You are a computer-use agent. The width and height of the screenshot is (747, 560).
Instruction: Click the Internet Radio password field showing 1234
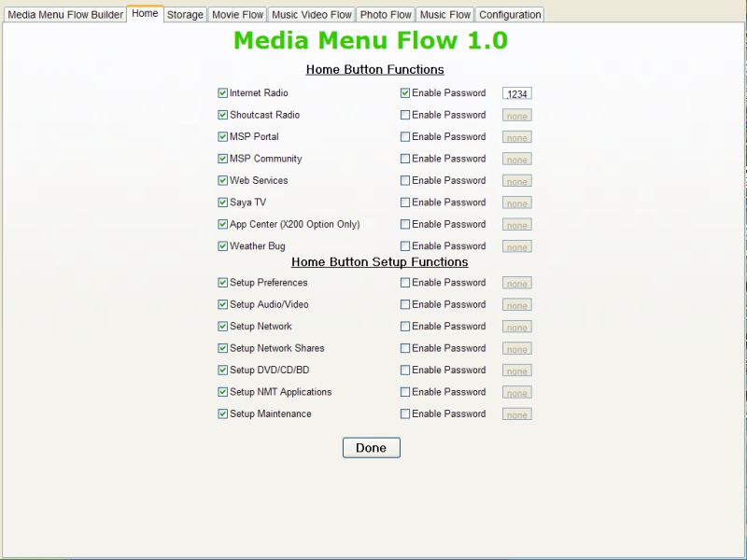coord(517,94)
